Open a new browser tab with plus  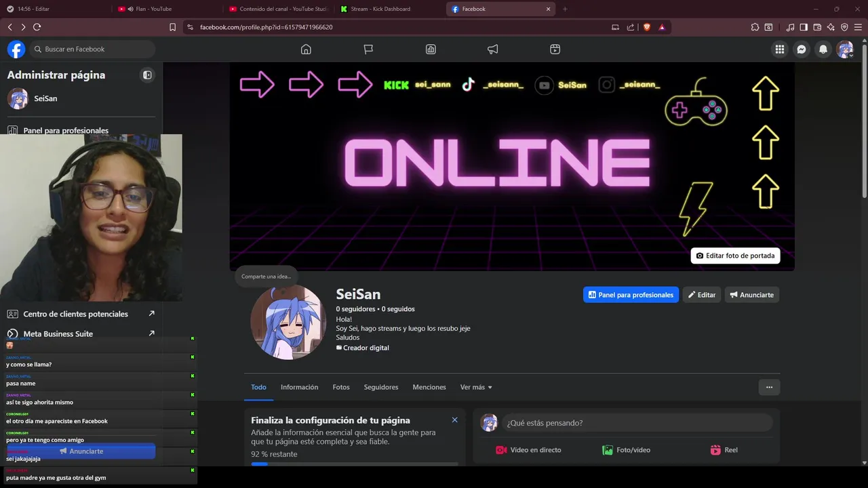pyautogui.click(x=565, y=9)
